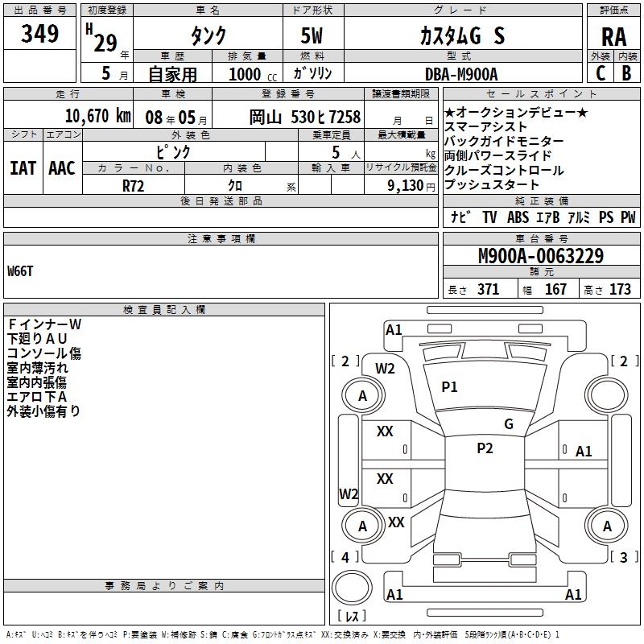Click the W66T note in caution section
This screenshot has height=644, width=644.
20,271
